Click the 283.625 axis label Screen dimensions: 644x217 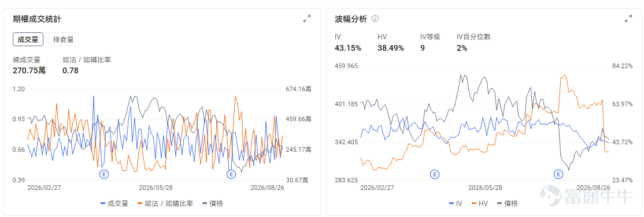(x=347, y=179)
